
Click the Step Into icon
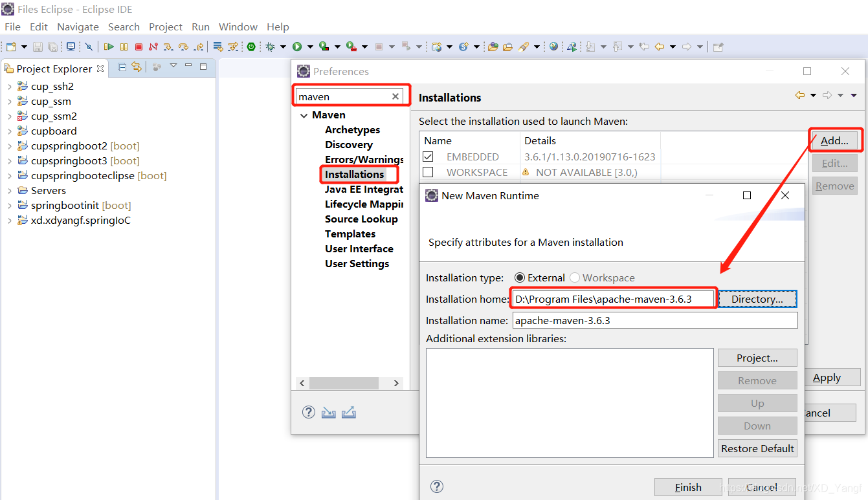168,47
